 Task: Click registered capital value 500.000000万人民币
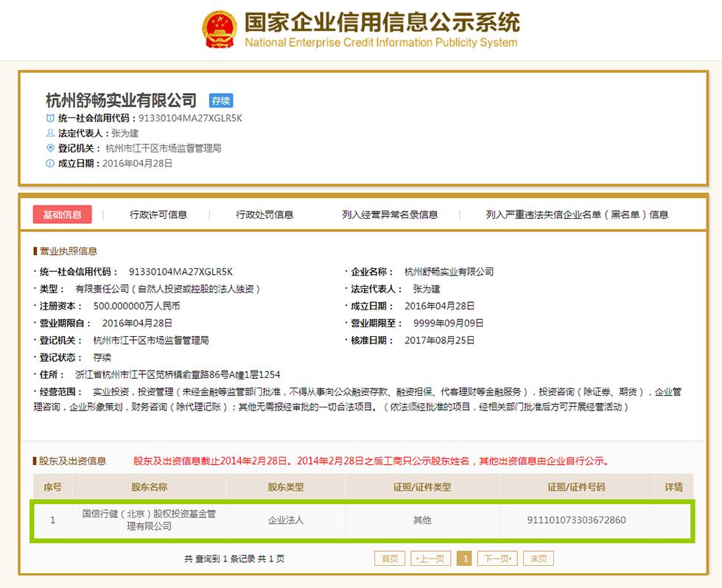(136, 307)
